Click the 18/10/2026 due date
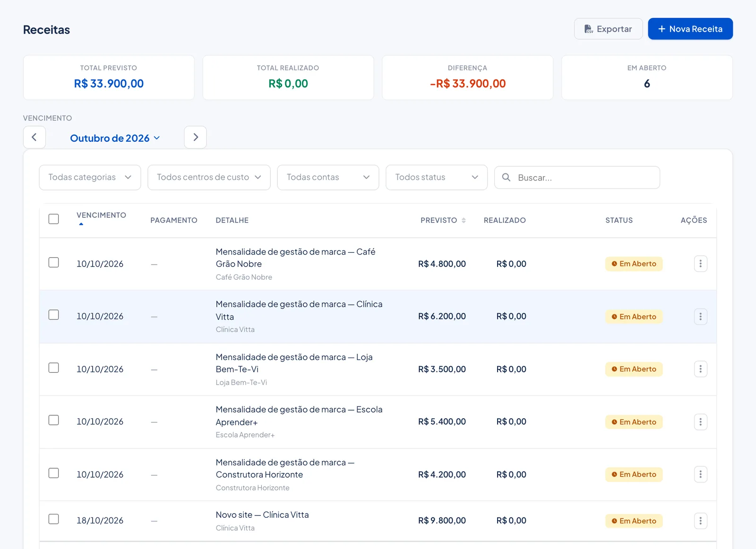 coord(100,521)
